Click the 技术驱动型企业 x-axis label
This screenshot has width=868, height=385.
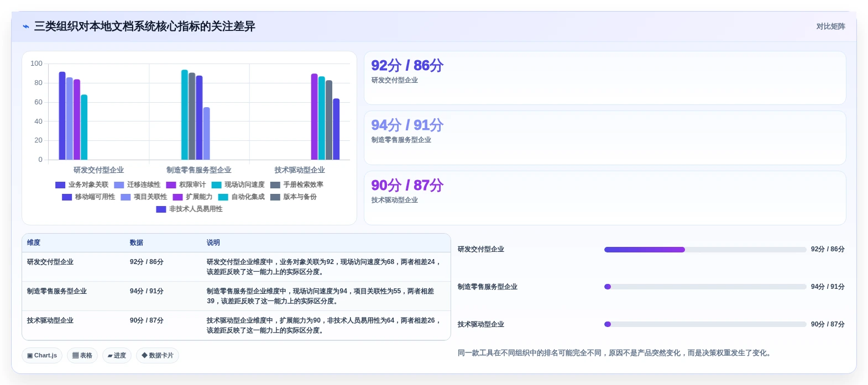click(x=300, y=170)
